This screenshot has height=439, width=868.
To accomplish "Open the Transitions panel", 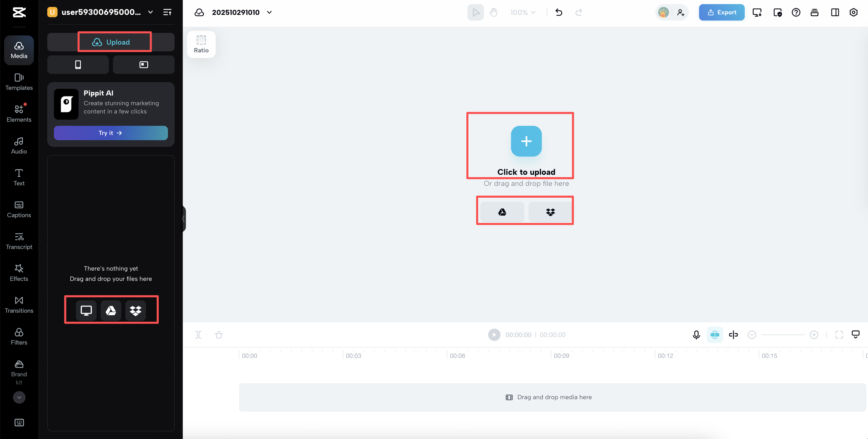I will (x=19, y=304).
